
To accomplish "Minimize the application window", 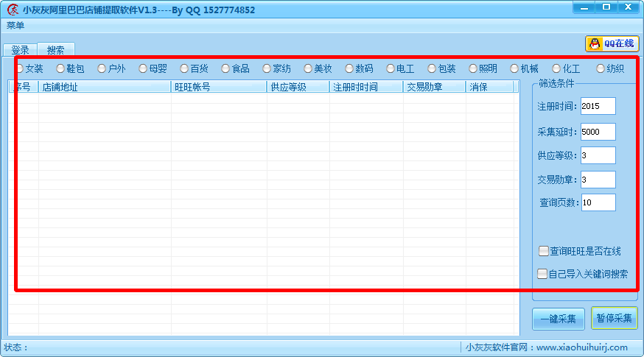I will click(x=584, y=7).
